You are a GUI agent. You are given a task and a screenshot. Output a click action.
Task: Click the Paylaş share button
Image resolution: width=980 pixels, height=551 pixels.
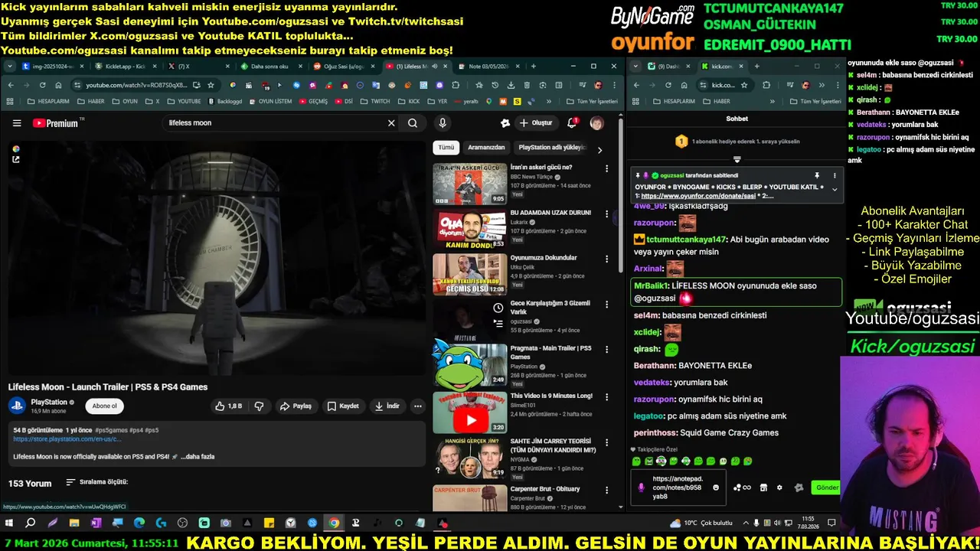point(296,406)
